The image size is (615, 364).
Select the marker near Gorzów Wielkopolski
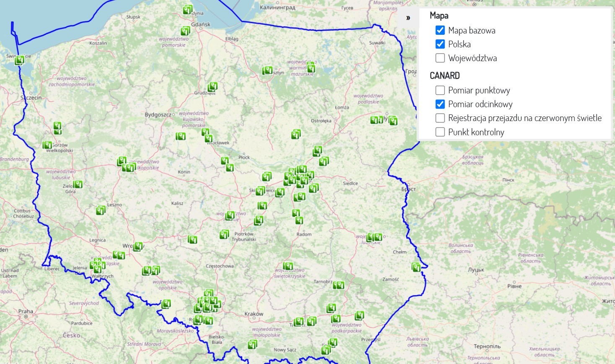(47, 144)
